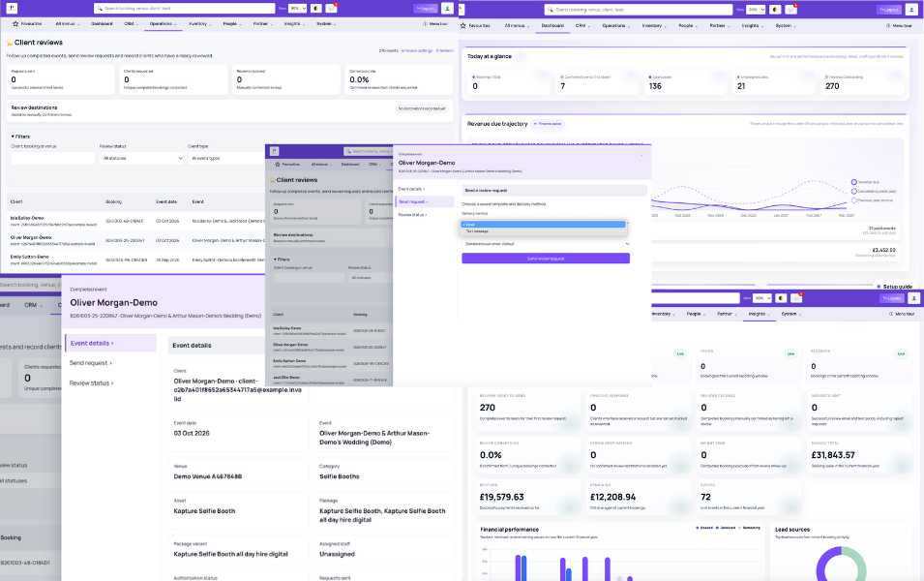Open the review template dropdown in center panel
The width and height of the screenshot is (924, 581).
point(546,244)
